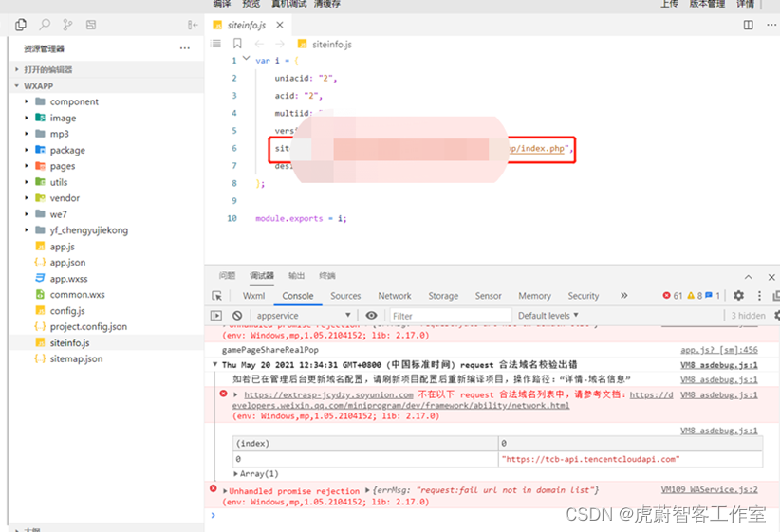Open the DevTools vertical dots menu
The height and width of the screenshot is (532, 780).
759,295
